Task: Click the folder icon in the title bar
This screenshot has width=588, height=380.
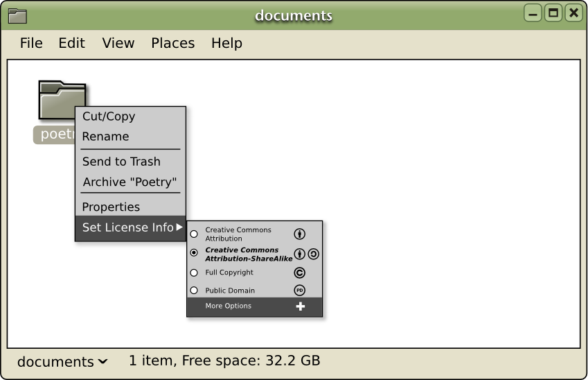Action: (x=17, y=16)
